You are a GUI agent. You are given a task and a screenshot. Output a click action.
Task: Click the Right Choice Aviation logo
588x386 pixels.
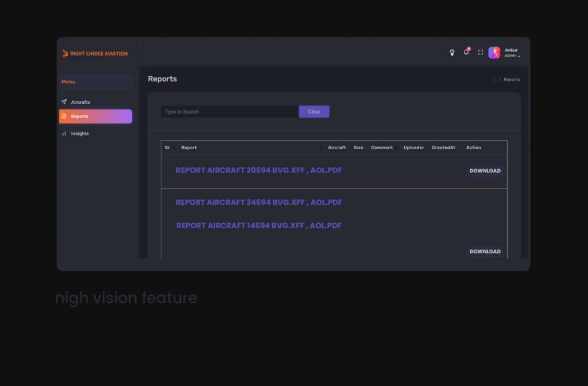(x=95, y=53)
